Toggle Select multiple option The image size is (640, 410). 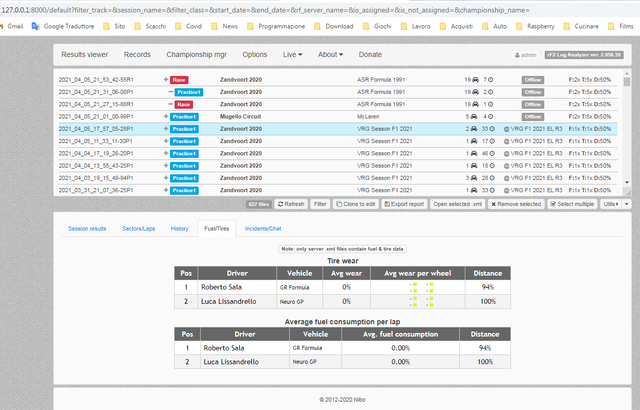pos(572,204)
